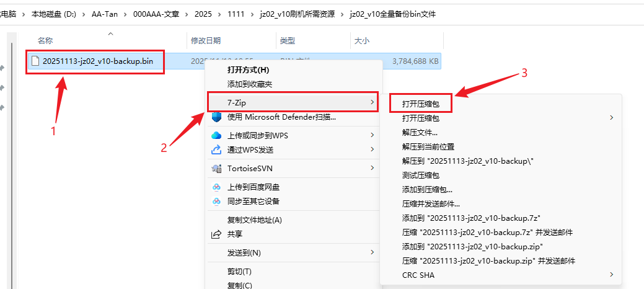Screen dimensions: 644x289
Task: Click the Microsoft Defender shield icon
Action: (216, 117)
